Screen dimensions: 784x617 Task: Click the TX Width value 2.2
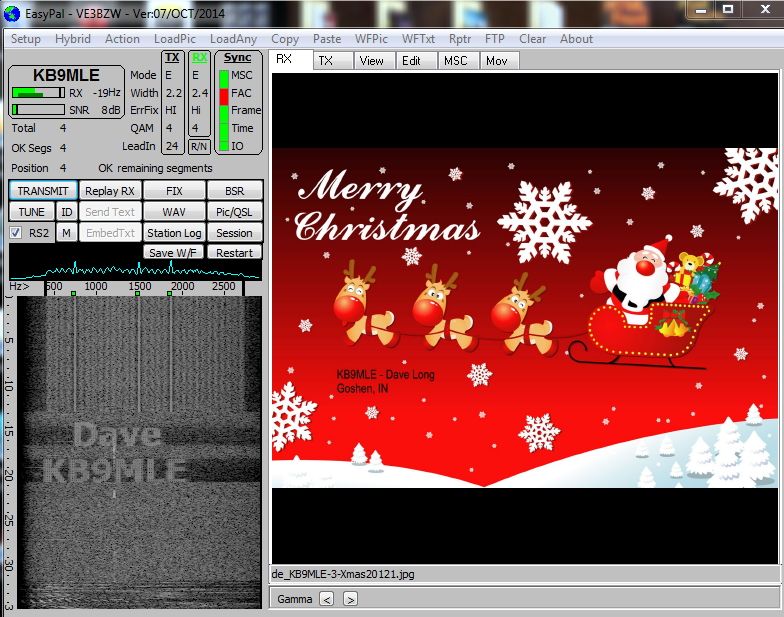174,93
